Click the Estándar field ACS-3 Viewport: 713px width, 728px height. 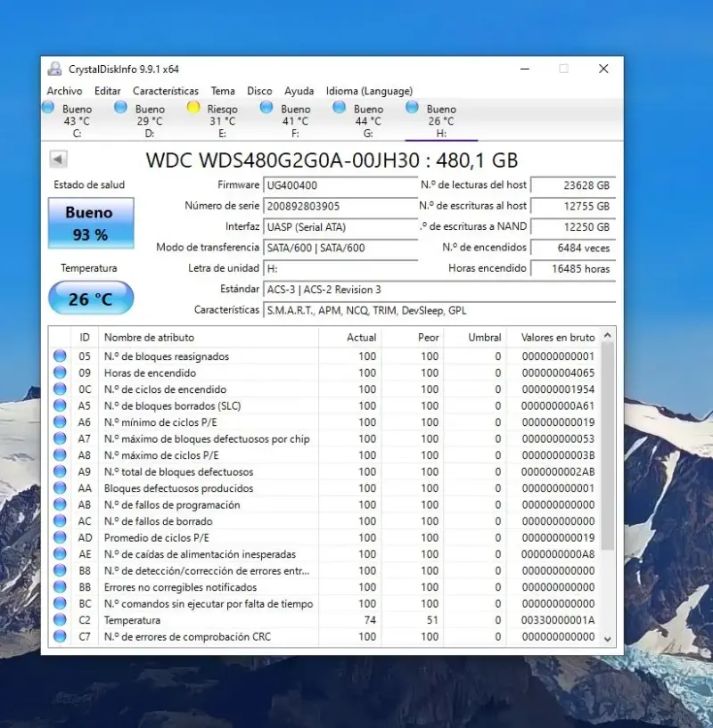pyautogui.click(x=439, y=290)
